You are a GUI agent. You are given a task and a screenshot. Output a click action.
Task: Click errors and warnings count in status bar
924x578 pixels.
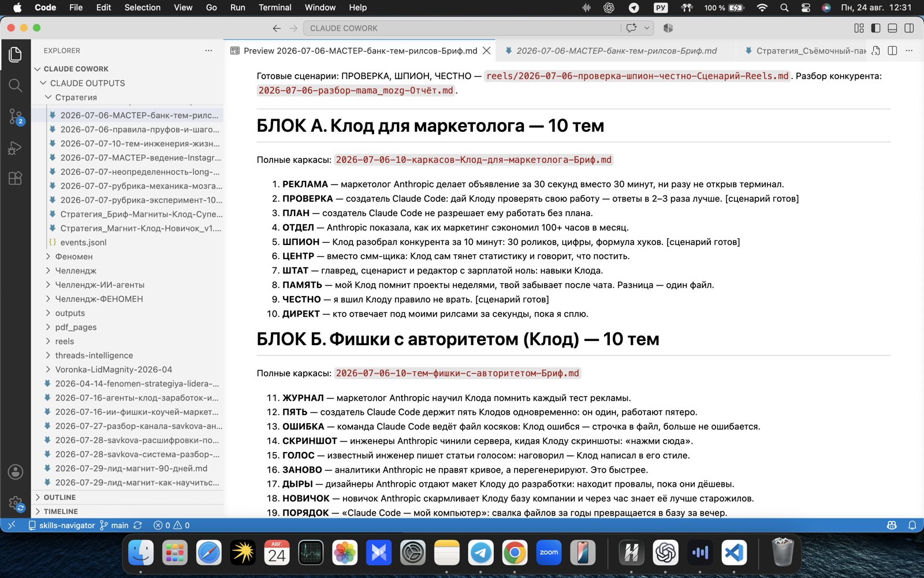point(172,525)
